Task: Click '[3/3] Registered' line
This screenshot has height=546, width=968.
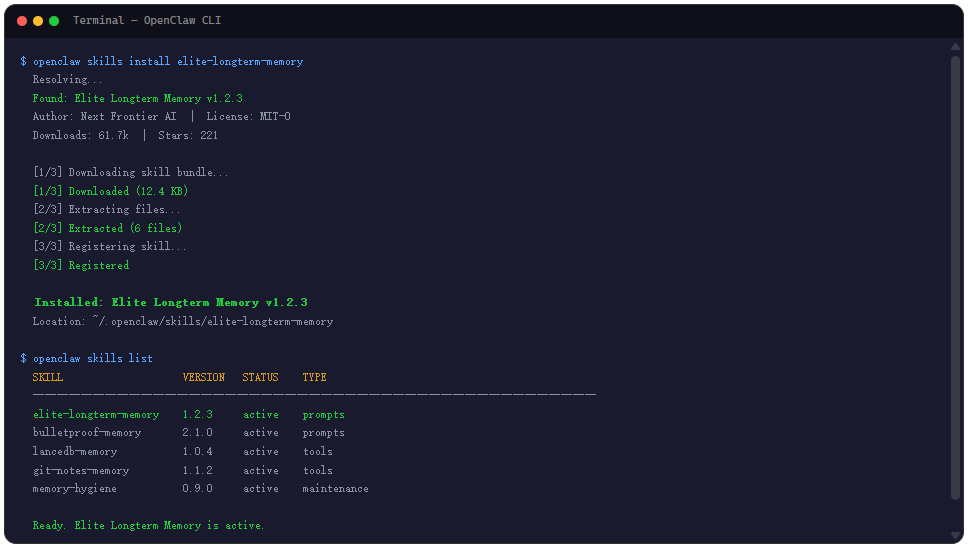Action: pyautogui.click(x=81, y=265)
